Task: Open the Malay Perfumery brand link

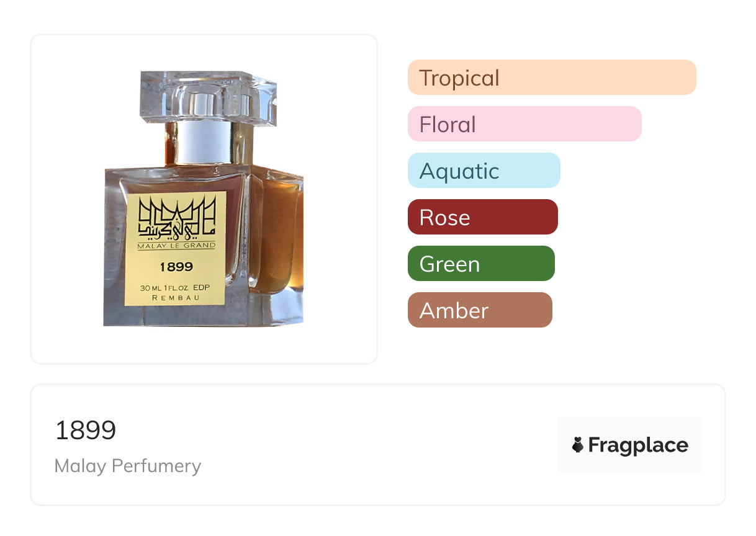Action: [x=128, y=466]
